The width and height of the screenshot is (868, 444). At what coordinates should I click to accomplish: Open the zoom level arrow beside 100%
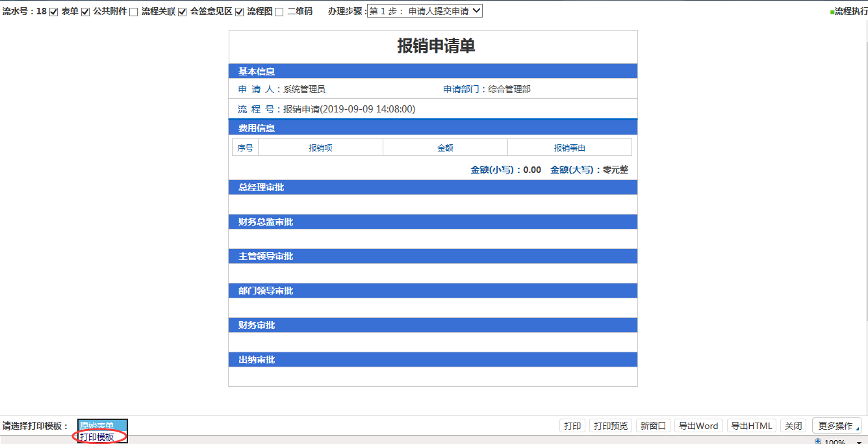(x=859, y=442)
